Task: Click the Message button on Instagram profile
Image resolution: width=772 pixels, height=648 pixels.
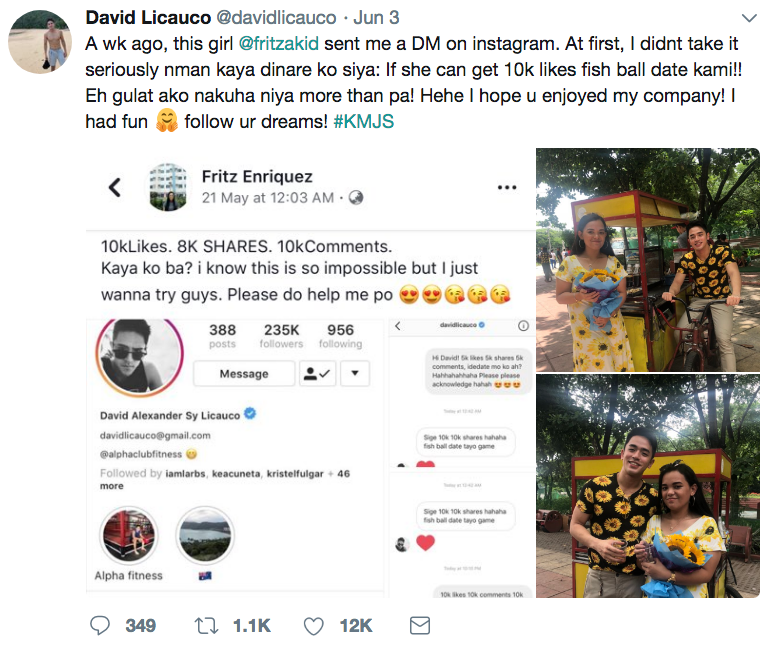Action: coord(244,374)
